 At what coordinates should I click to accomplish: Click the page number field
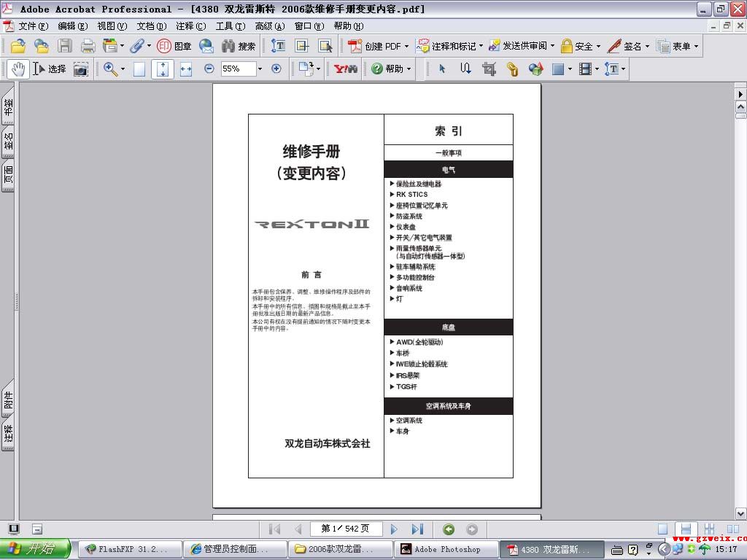tap(346, 529)
